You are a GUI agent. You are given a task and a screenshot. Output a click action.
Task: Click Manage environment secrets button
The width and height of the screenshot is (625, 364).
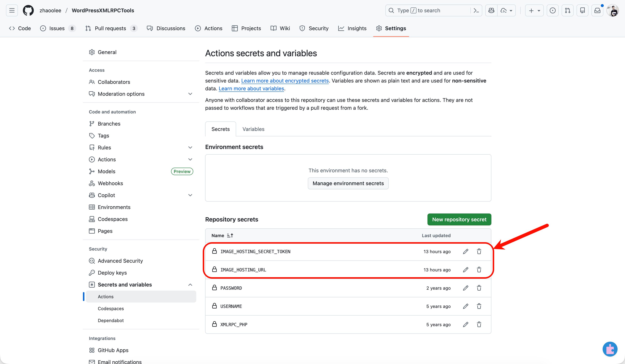[348, 183]
